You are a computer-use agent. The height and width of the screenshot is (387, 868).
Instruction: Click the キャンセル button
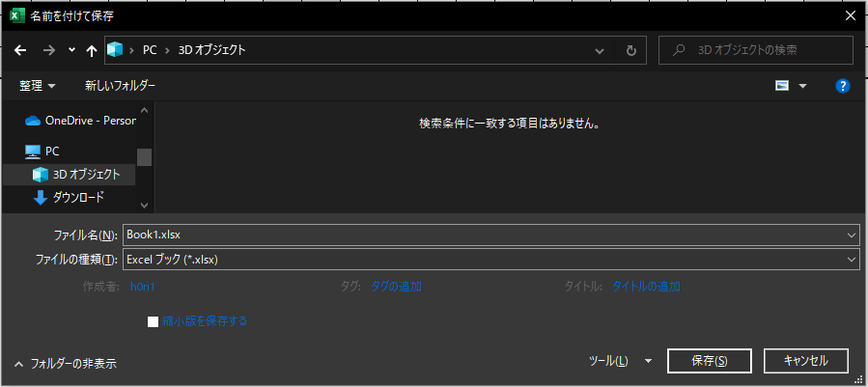[x=805, y=360]
